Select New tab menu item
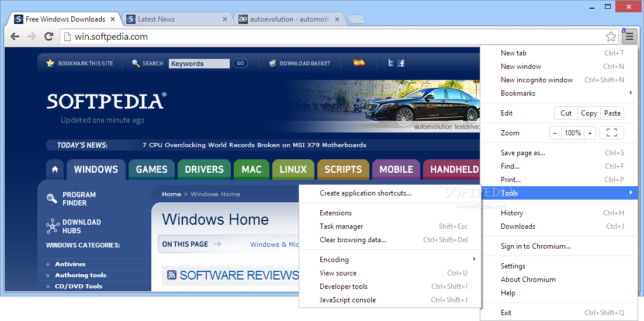The image size is (644, 321). tap(559, 53)
